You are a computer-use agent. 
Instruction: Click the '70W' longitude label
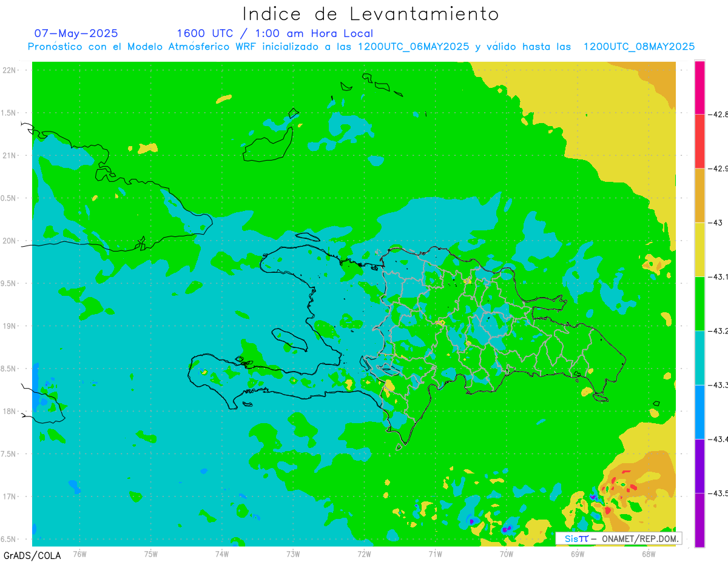tap(507, 554)
